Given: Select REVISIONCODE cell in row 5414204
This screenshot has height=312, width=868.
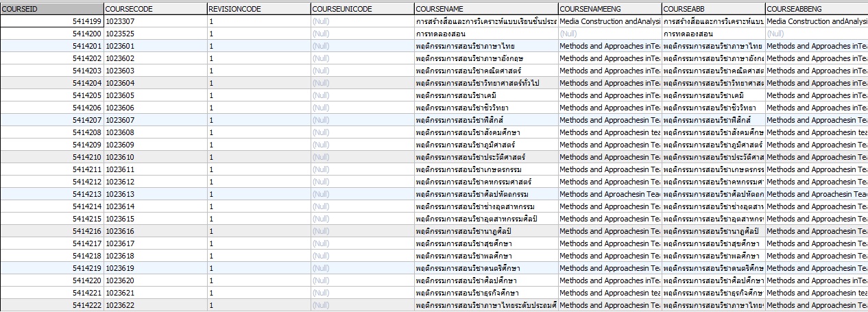Looking at the screenshot, I should click(x=258, y=83).
